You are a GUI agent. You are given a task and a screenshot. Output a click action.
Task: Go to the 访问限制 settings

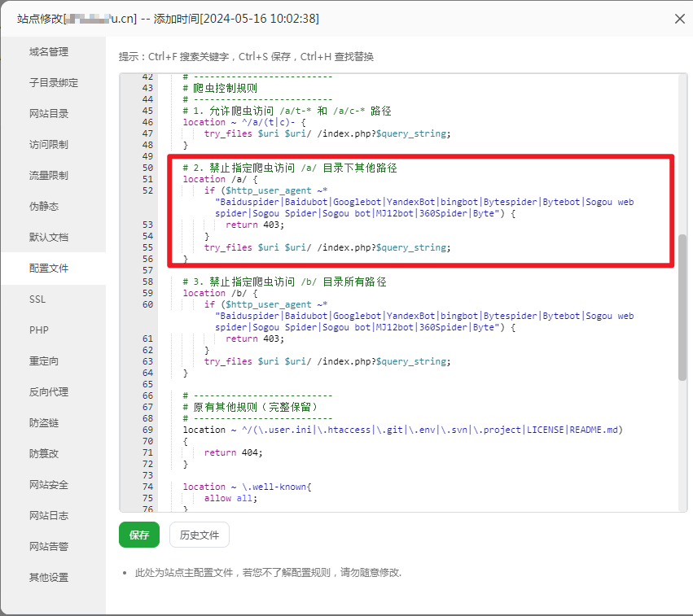coord(49,145)
